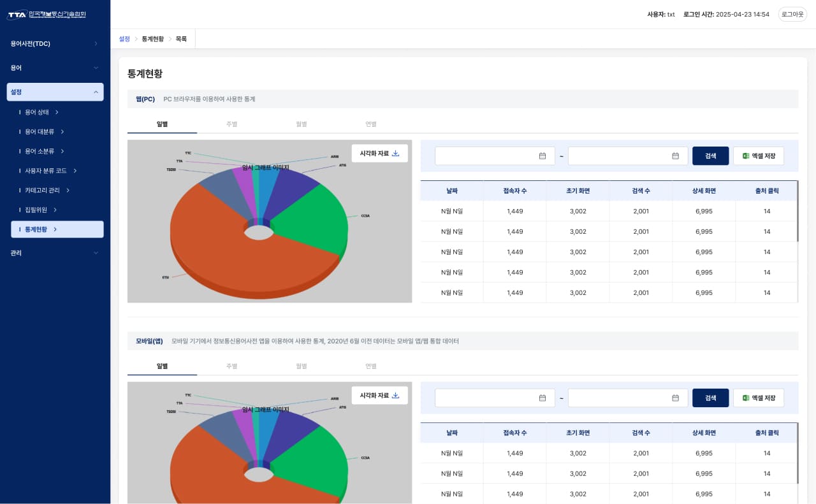
Task: Download mobile section 시각화 자료 chart
Action: pos(379,396)
